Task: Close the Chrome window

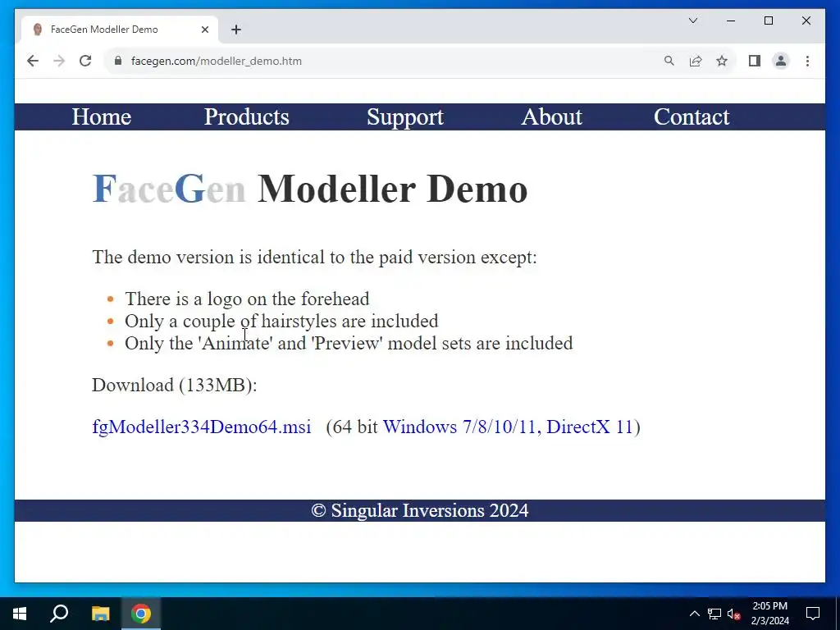Action: pyautogui.click(x=806, y=21)
